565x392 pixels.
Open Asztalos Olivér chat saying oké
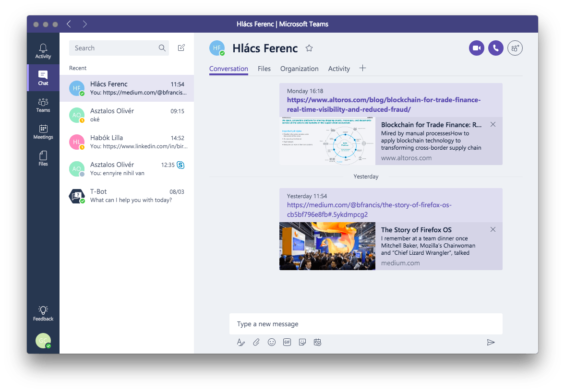point(127,115)
